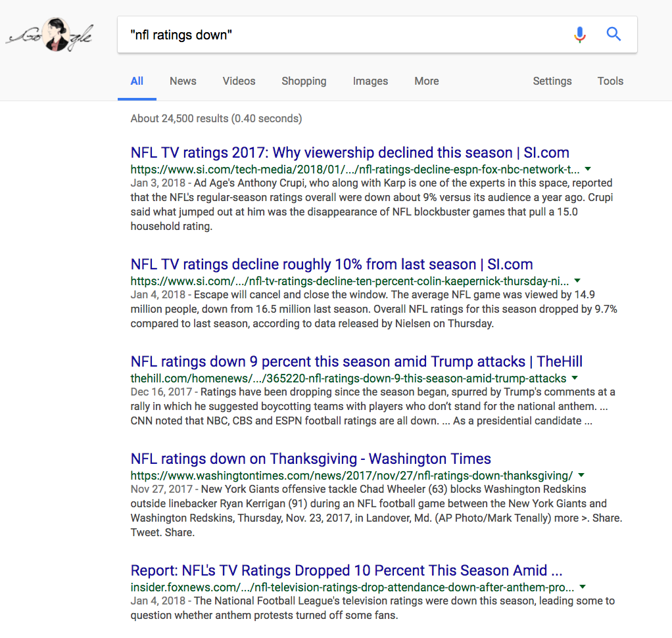Expand dropdown arrow beside nfl-tv-ratings-decline-ten-percent URL

click(x=577, y=281)
